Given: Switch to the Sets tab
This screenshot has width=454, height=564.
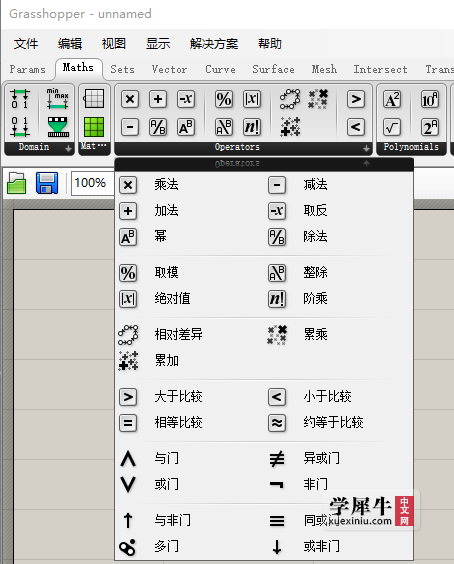Looking at the screenshot, I should coord(123,69).
